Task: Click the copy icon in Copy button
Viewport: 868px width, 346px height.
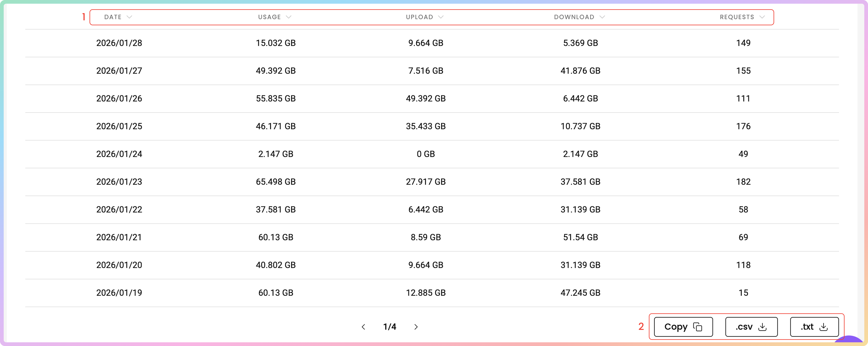Action: [697, 327]
